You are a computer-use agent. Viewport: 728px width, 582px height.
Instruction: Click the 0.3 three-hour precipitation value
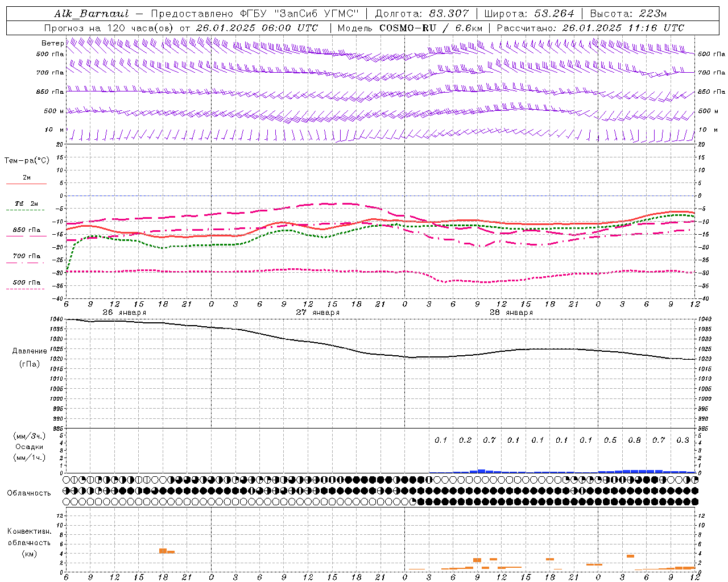pos(682,440)
